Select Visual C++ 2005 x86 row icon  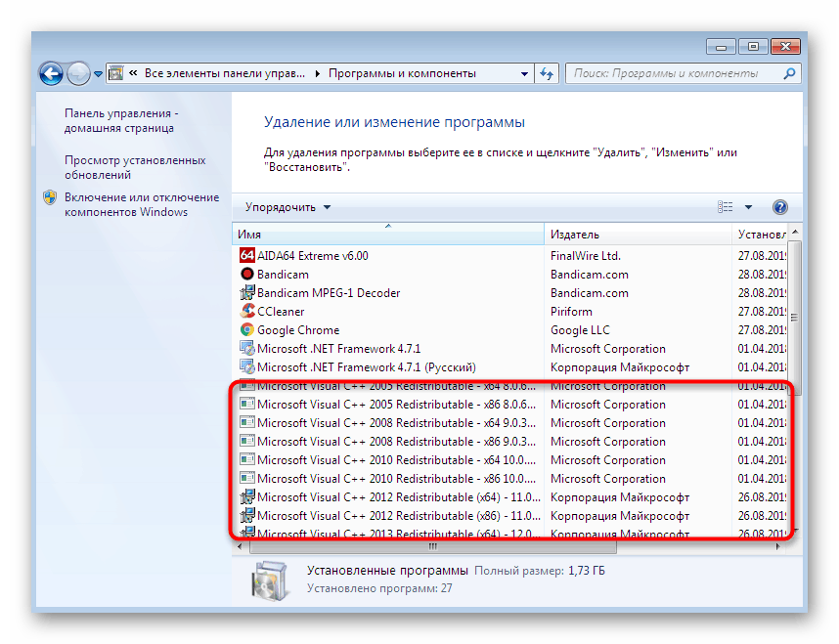246,404
